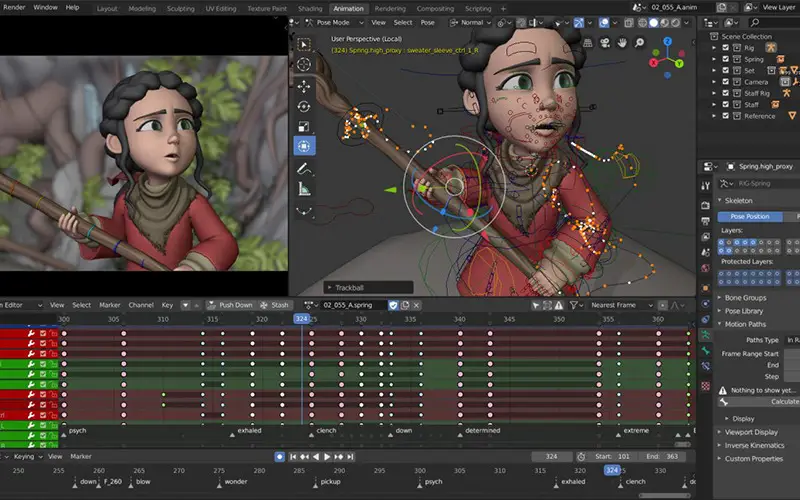This screenshot has width=800, height=500.
Task: Select the Breakdowner pose tool
Action: pyautogui.click(x=304, y=211)
